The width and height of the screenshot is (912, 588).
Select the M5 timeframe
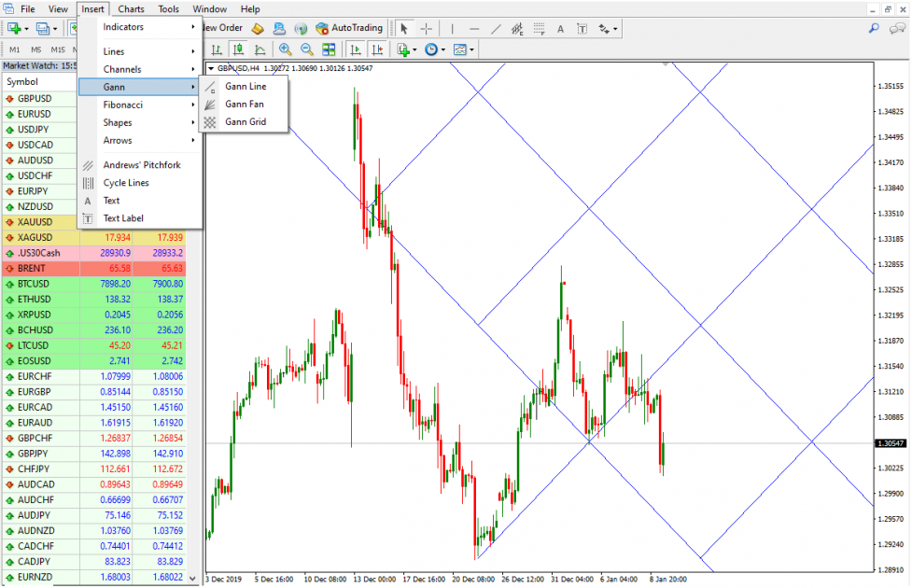pos(36,50)
